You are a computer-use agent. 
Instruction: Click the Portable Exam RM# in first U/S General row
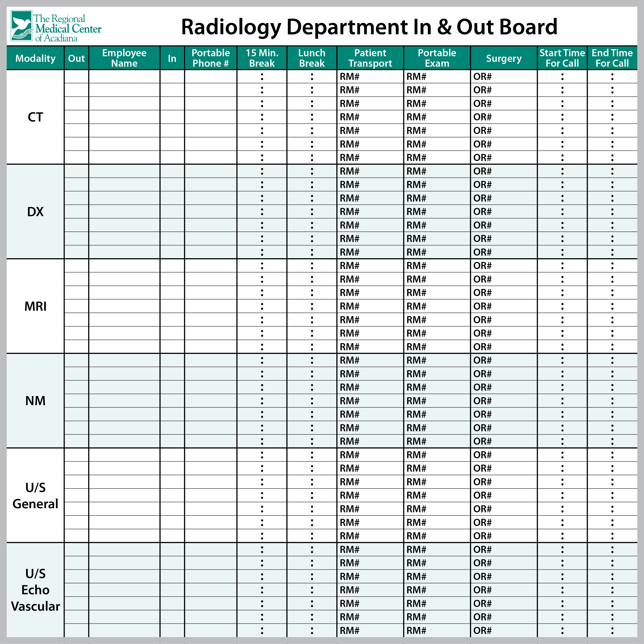(x=416, y=455)
